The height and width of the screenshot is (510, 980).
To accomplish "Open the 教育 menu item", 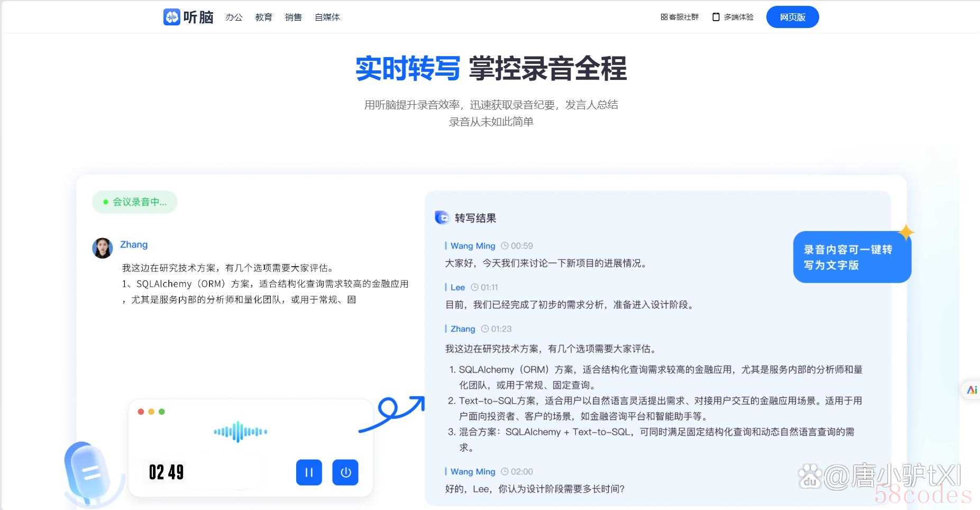I will (263, 17).
